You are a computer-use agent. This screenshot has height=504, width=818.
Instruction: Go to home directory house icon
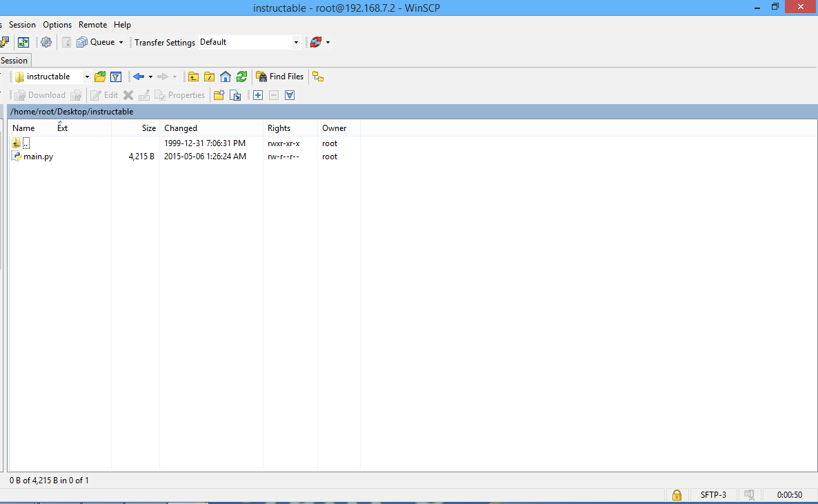(226, 77)
